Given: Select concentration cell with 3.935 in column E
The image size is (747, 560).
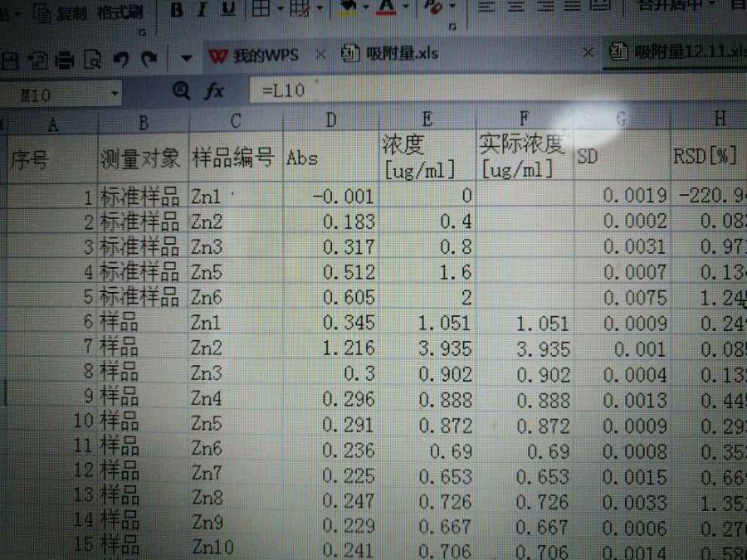Looking at the screenshot, I should pyautogui.click(x=427, y=348).
